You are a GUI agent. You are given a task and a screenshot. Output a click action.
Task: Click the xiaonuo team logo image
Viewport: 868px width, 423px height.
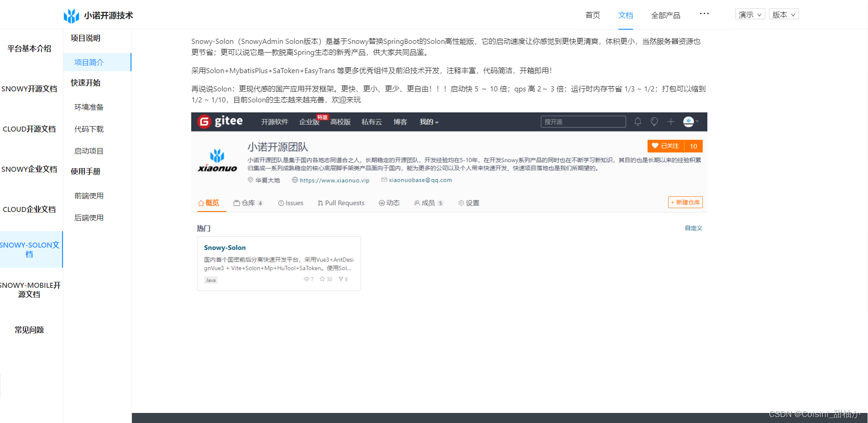(217, 160)
